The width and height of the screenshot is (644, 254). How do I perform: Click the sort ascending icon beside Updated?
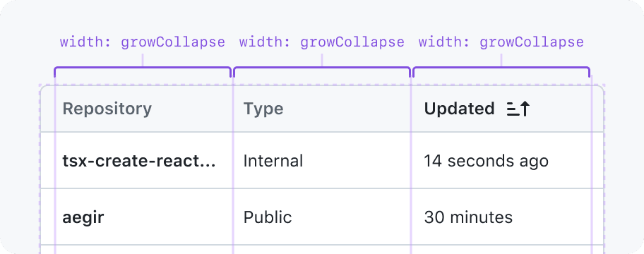pos(518,109)
